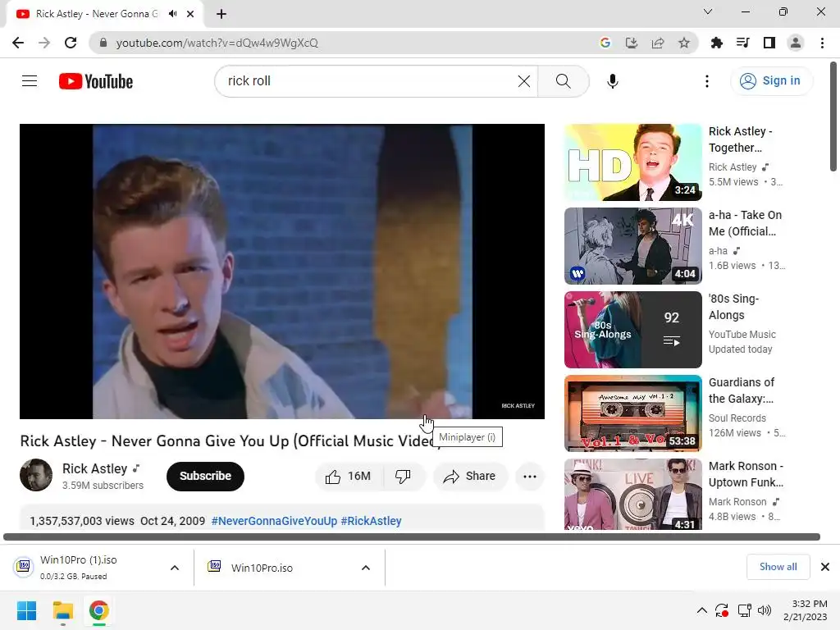
Task: Share this page from address bar
Action: pos(658,43)
